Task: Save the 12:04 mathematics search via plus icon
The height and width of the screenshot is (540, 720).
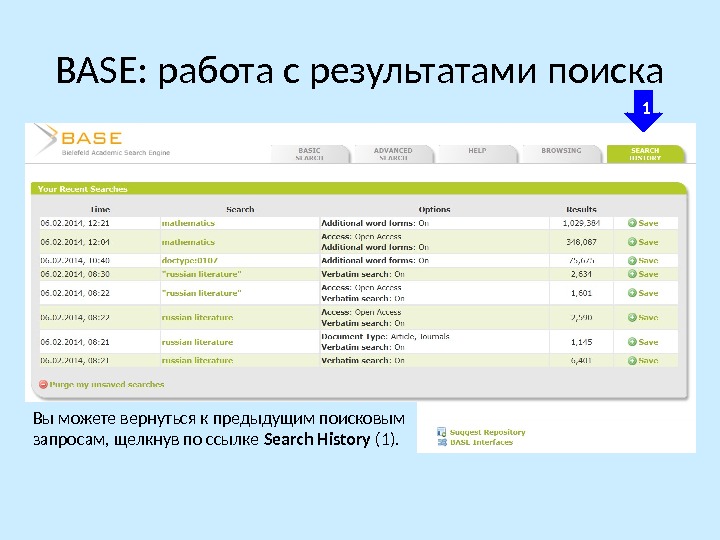Action: click(x=632, y=242)
